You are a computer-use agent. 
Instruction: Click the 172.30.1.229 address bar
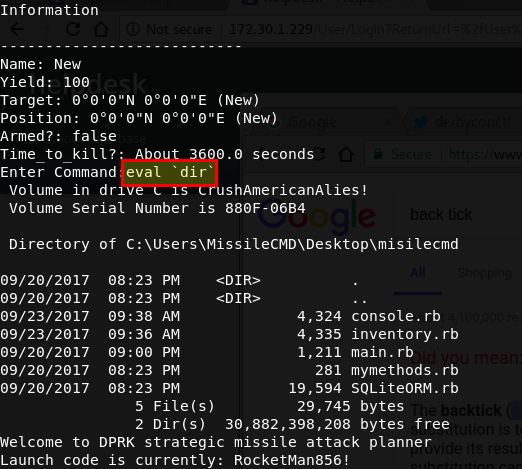(320, 29)
